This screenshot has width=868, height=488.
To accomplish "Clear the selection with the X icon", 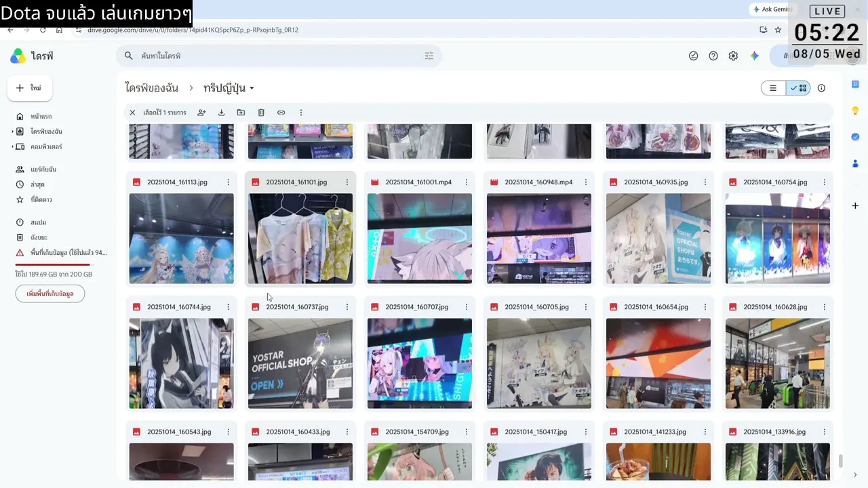I will [x=132, y=113].
